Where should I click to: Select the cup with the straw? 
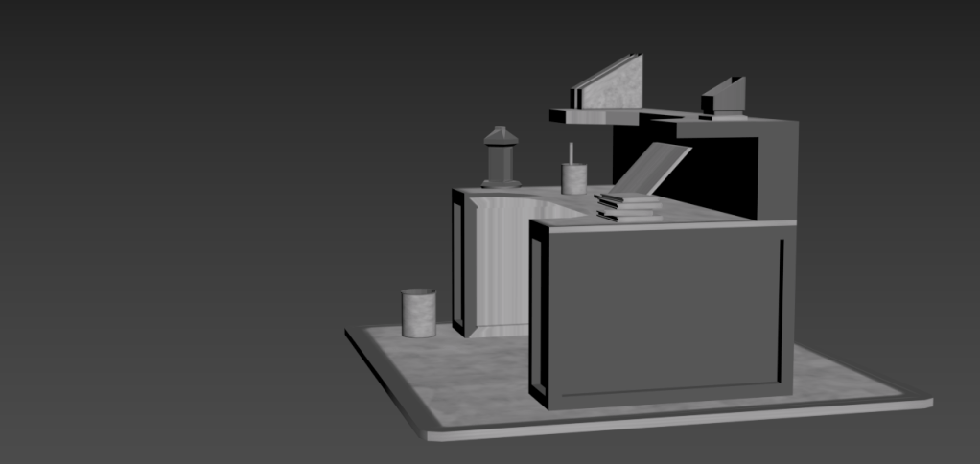[x=573, y=177]
